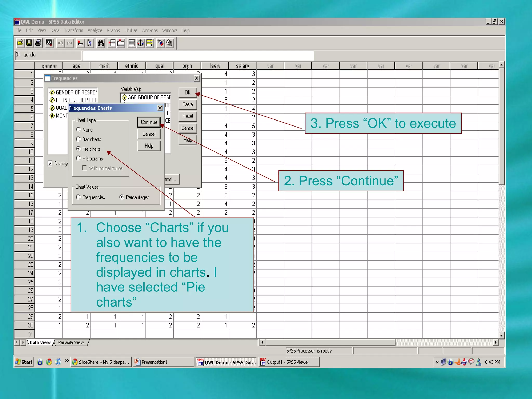
Task: Click the cell value entry field
Action: click(198, 56)
